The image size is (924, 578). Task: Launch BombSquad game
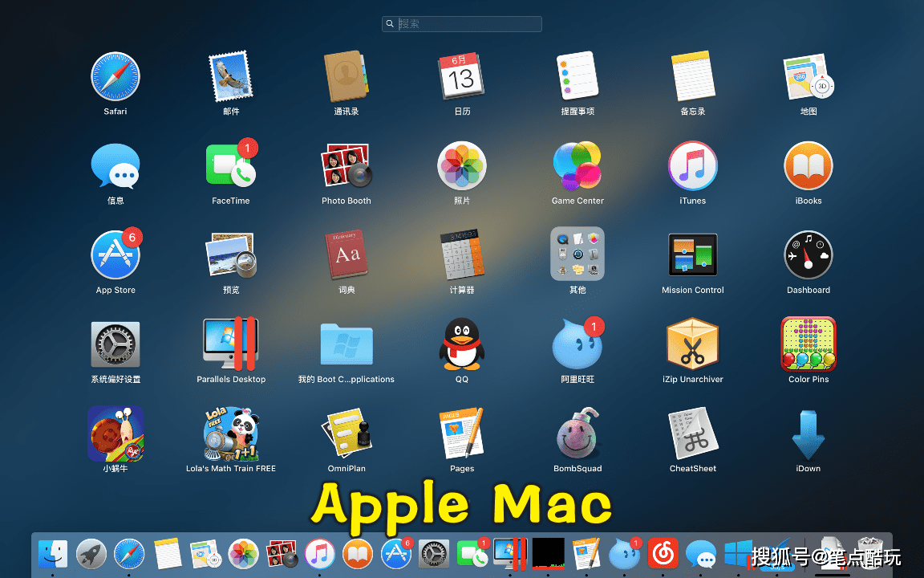(x=577, y=433)
